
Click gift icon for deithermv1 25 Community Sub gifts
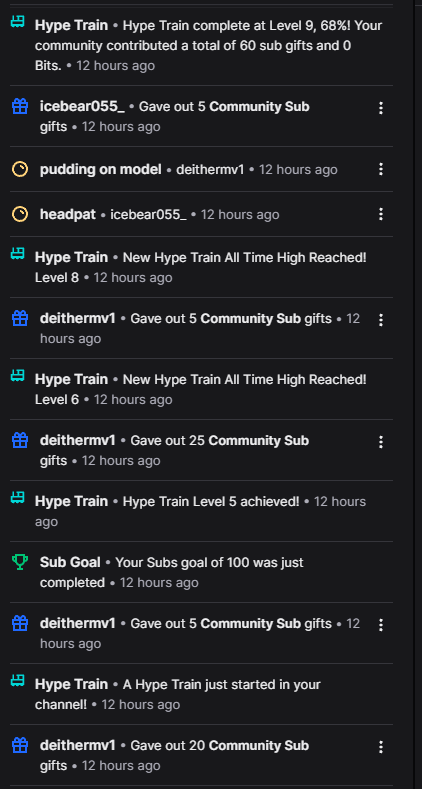coord(20,440)
